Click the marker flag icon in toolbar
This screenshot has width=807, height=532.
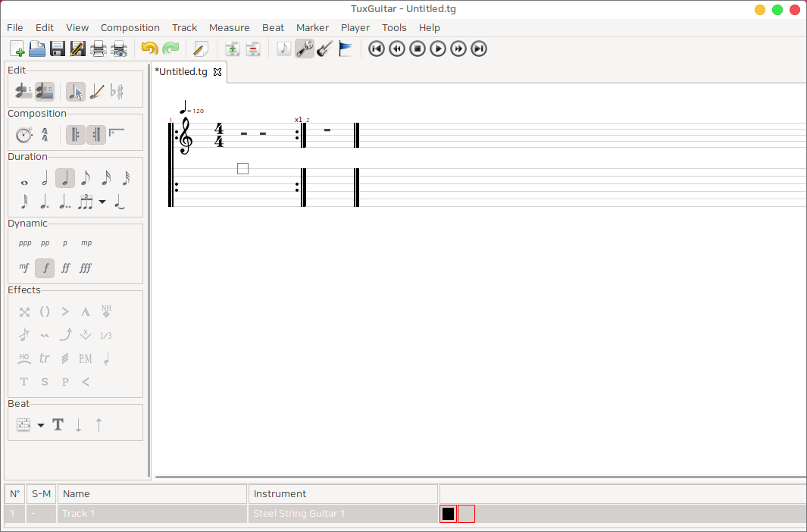346,49
